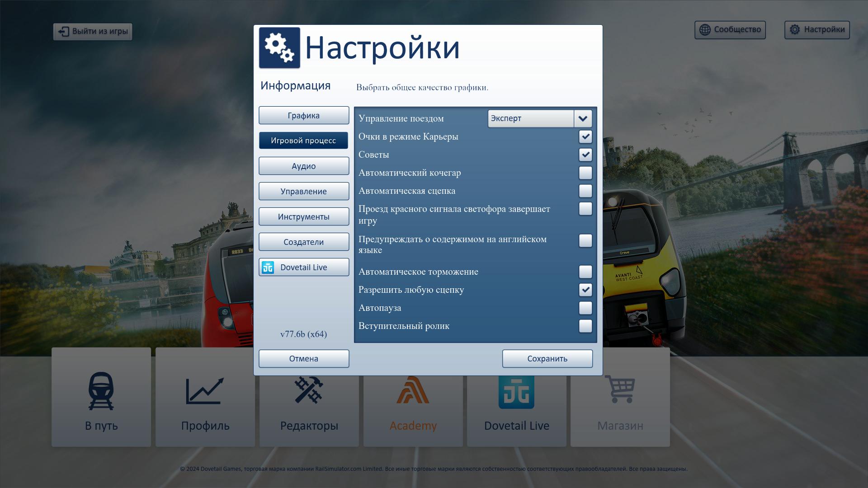Open Dovetail Live settings tab

(x=304, y=267)
